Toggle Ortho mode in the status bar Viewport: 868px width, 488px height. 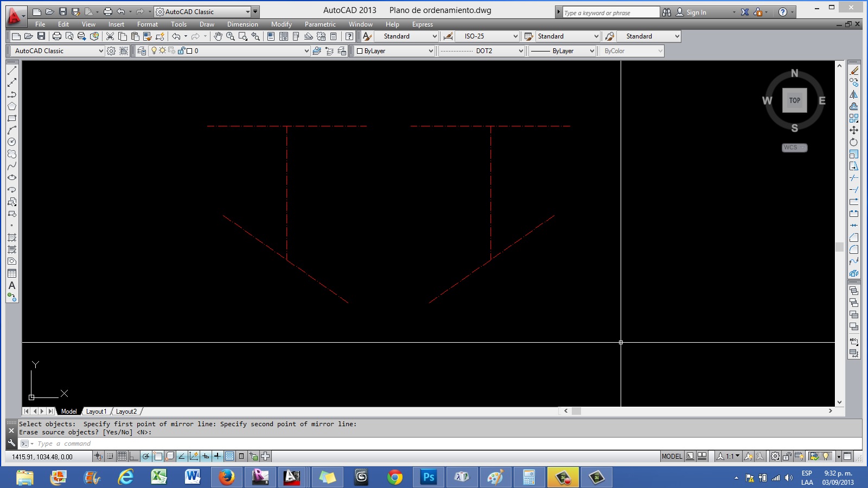[134, 457]
